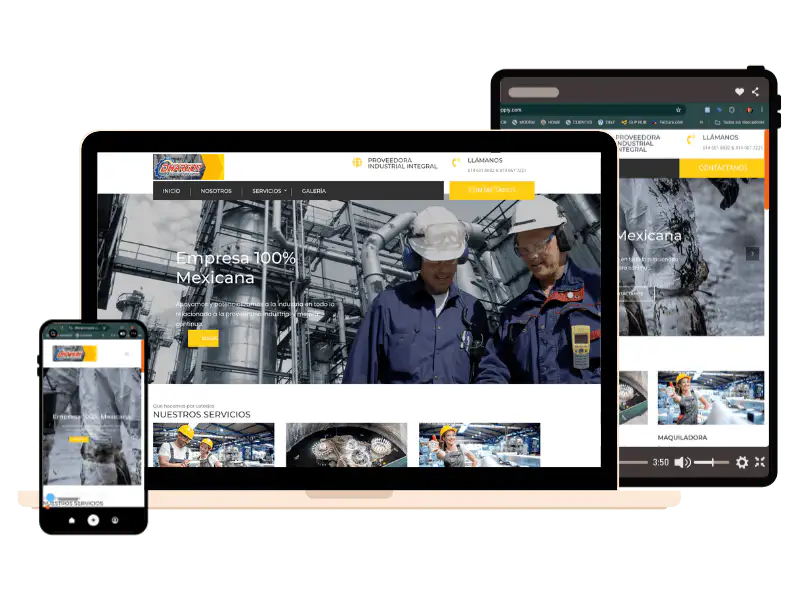Go to the Nosotros menu item
Viewport: 800px width, 600px height.
216,191
